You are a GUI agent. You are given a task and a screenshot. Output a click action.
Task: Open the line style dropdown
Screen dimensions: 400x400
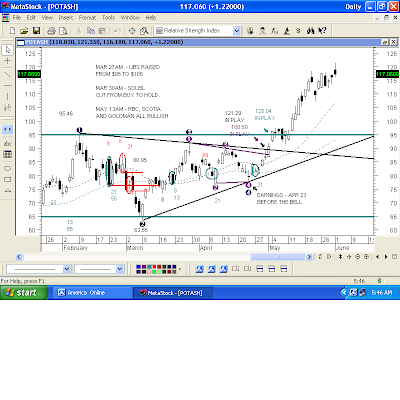67,269
